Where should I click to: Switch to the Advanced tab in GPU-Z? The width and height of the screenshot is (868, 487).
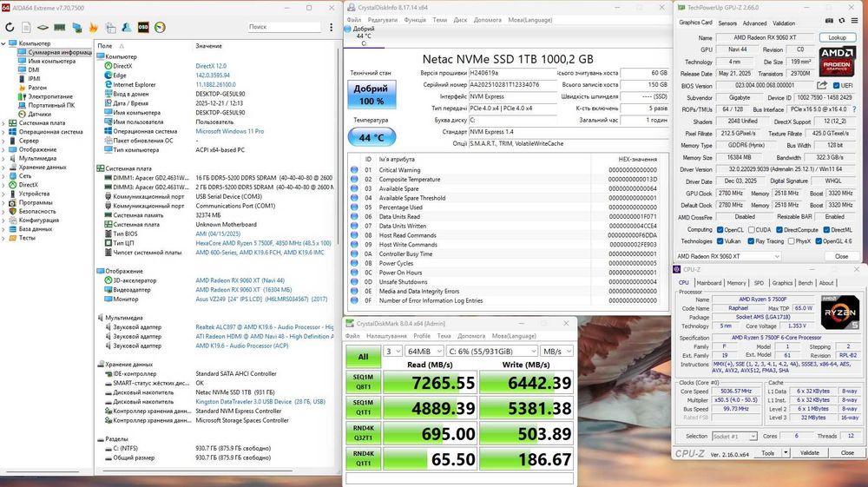tap(754, 23)
